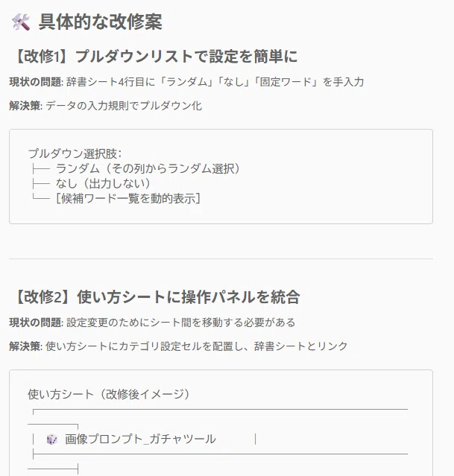Viewport: 454px width, 476px height.
Task: Click the データの入力規則でプルダウン化 text
Action: [124, 106]
